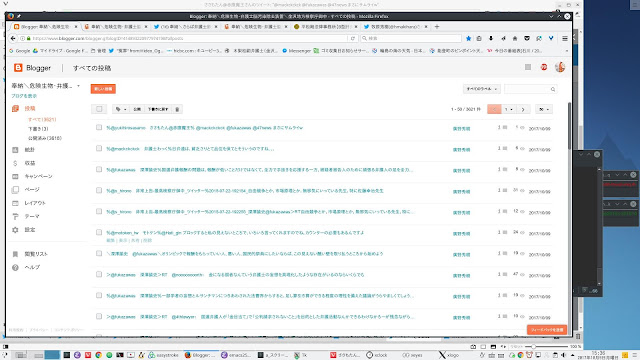Screen dimensions: 640x360
Task: Click the 下書きに戻す button
Action: [x=158, y=109]
